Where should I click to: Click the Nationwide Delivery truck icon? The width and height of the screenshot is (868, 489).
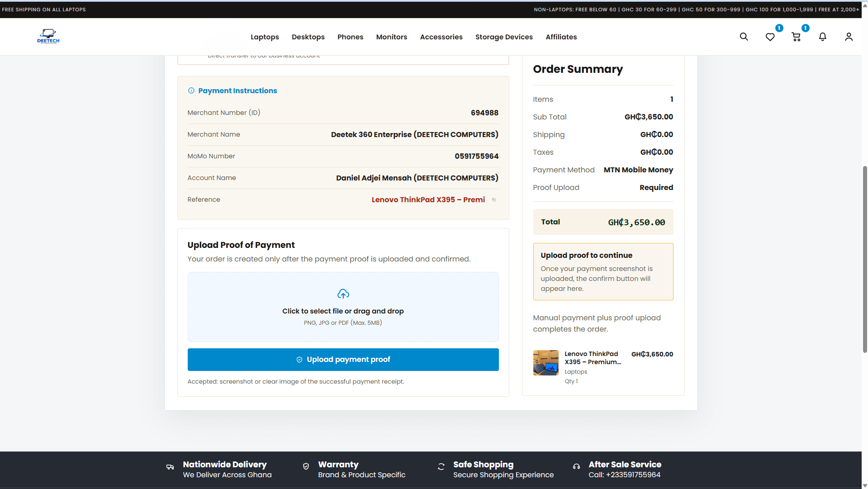[170, 467]
